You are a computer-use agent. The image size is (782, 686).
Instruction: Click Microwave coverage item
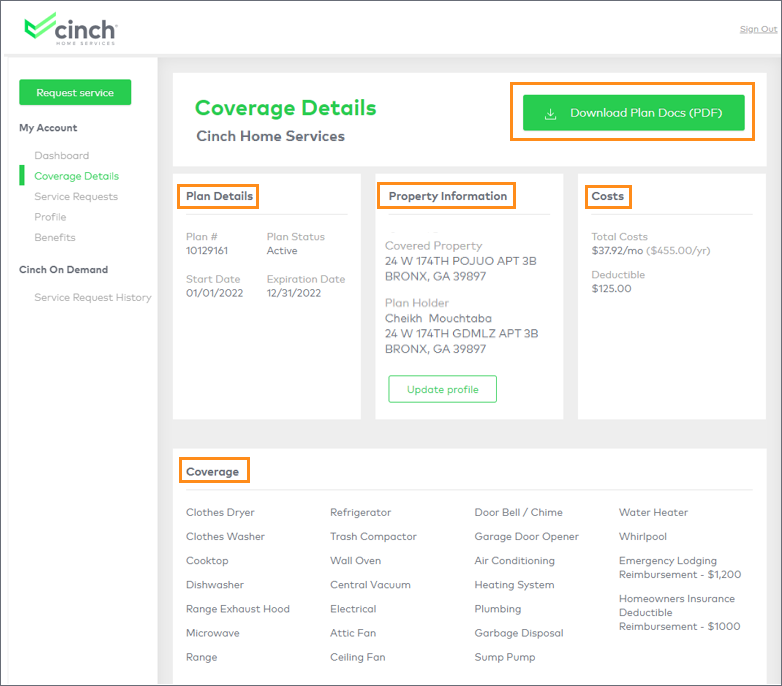coord(212,633)
